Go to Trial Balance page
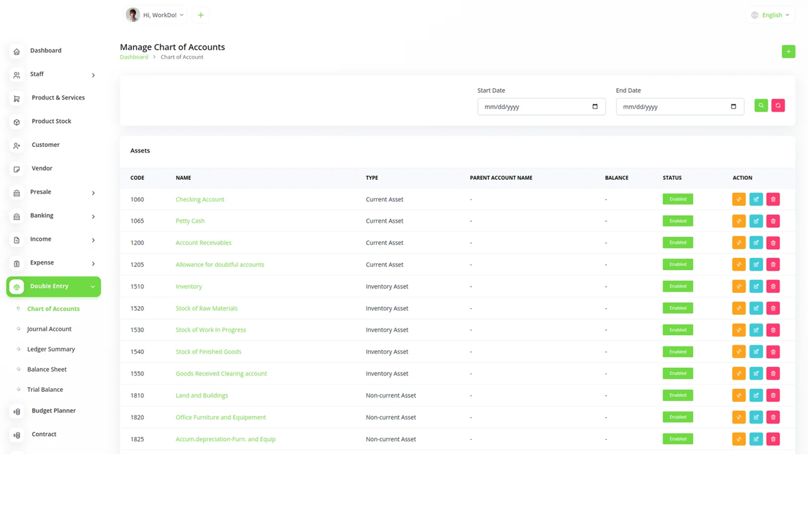Screen dimensions: 808x532 [45, 389]
